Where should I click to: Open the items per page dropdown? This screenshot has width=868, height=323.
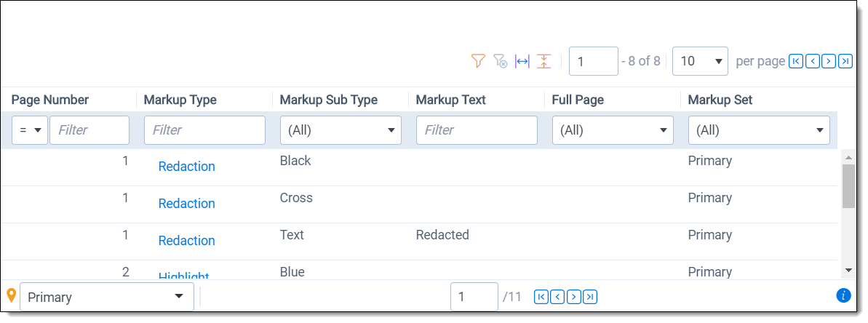pos(700,61)
